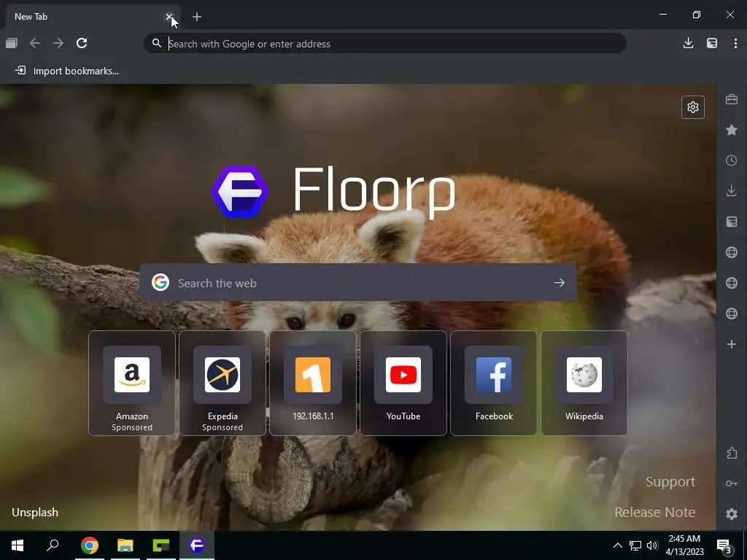Viewport: 747px width, 560px height.
Task: Open Passwords key icon in sidebar
Action: point(732,483)
